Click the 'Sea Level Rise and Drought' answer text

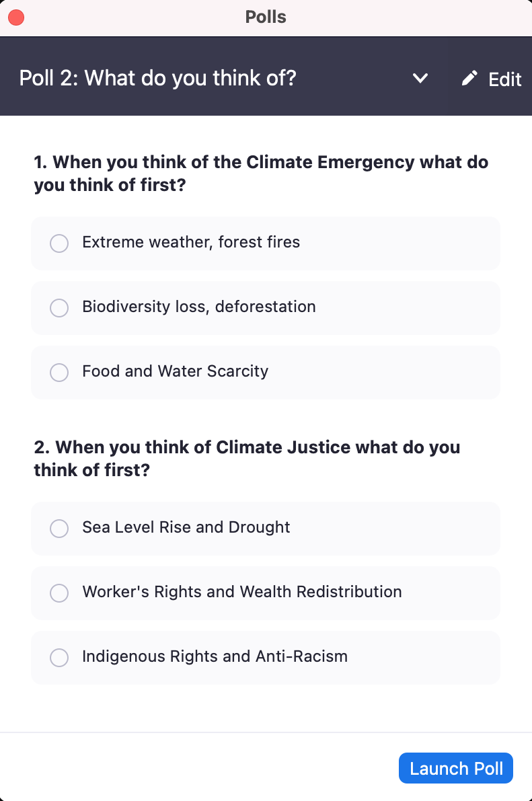[x=186, y=527]
